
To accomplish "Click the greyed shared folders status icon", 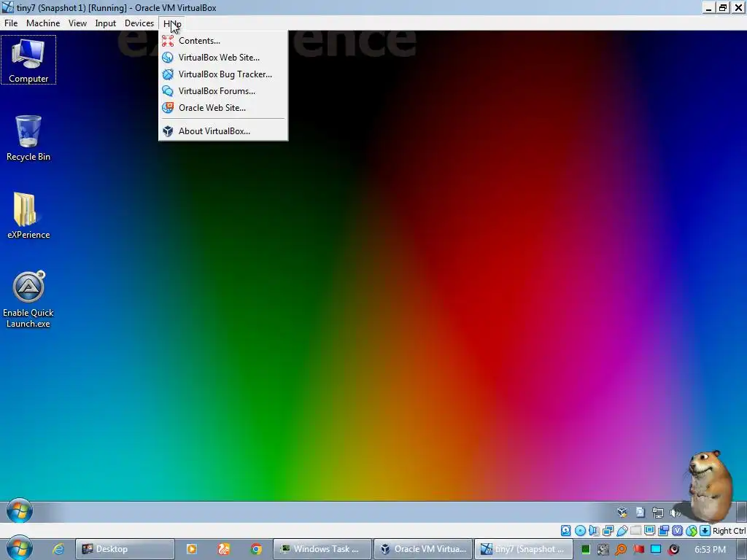I will pos(635,531).
